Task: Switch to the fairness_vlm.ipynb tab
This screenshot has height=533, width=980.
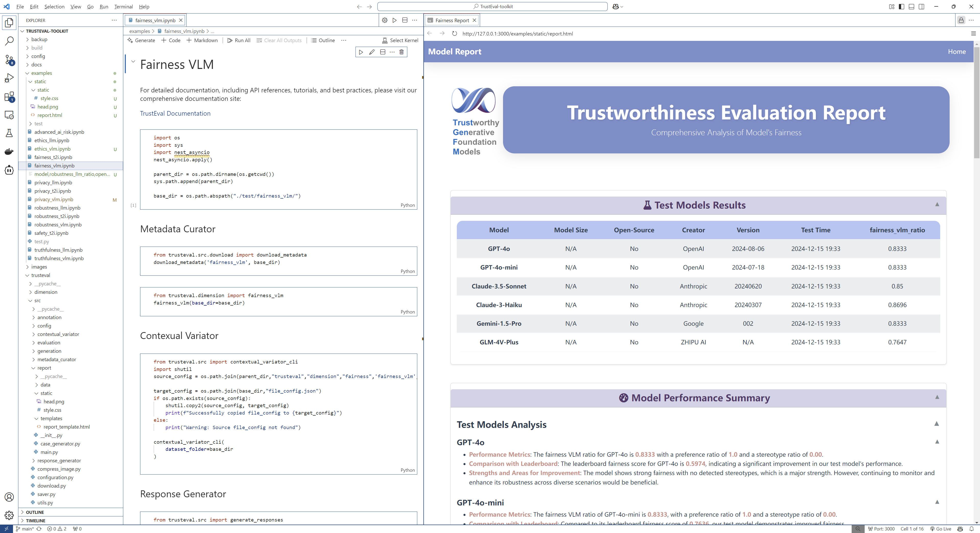Action: [155, 20]
